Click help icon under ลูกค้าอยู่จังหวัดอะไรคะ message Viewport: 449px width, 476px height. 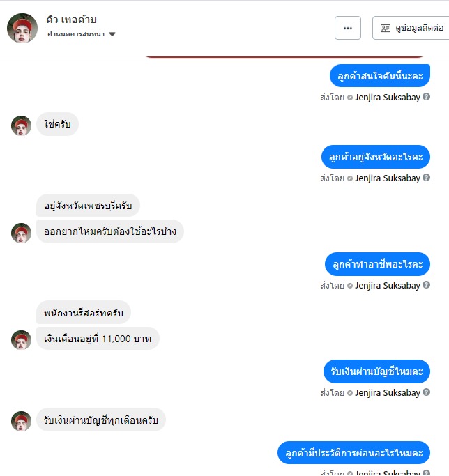(426, 178)
